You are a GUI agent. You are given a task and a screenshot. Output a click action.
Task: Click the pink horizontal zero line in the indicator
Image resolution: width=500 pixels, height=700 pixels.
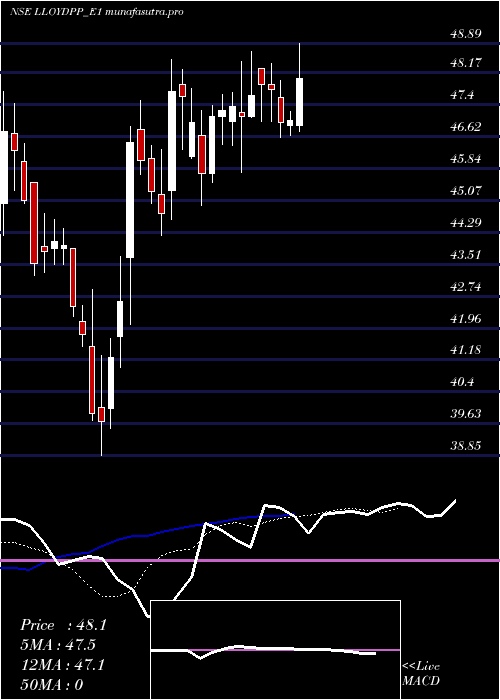point(250,560)
